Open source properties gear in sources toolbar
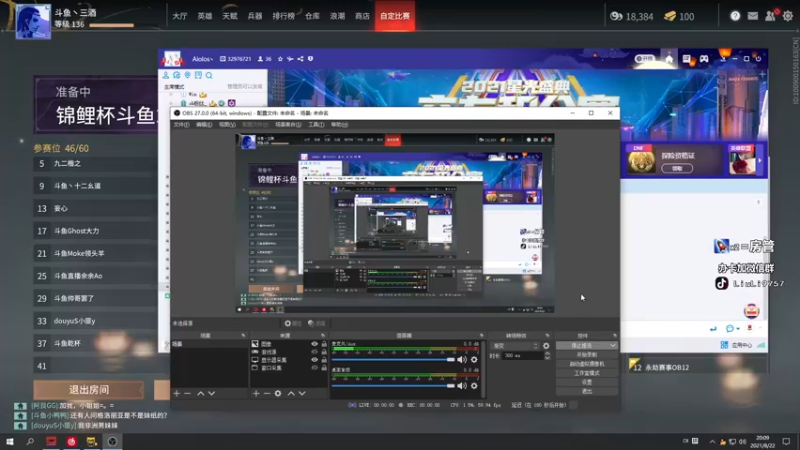 tap(278, 393)
